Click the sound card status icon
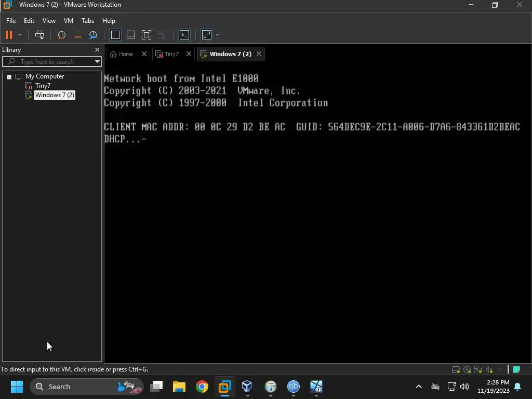This screenshot has height=399, width=532. click(489, 369)
